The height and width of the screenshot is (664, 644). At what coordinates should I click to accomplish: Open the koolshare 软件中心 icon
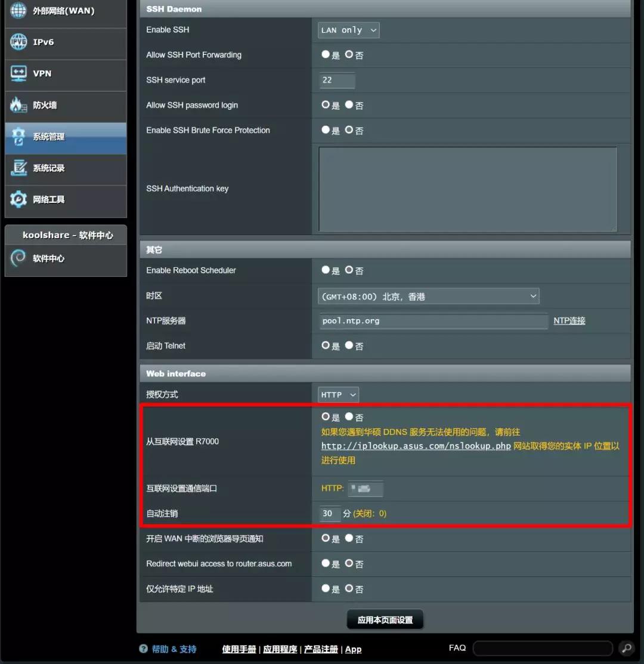click(18, 258)
